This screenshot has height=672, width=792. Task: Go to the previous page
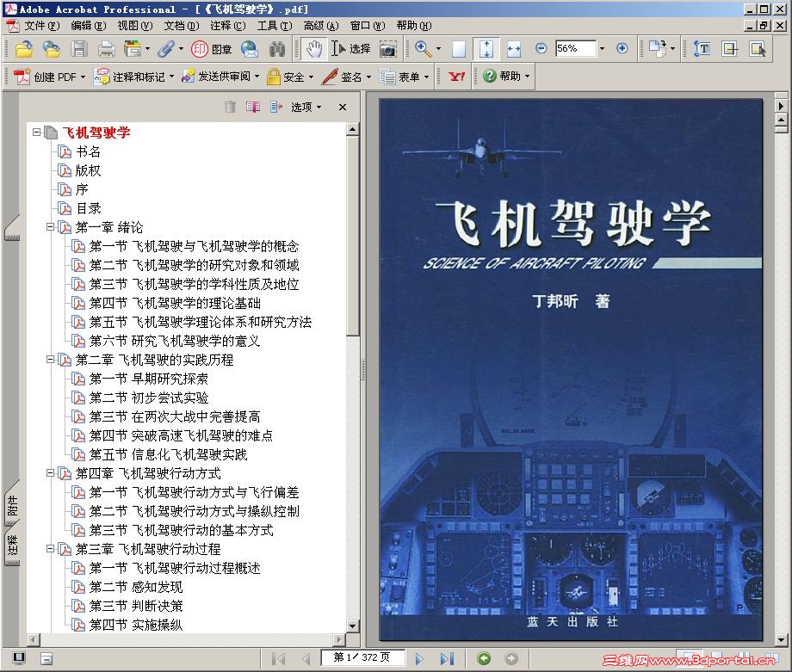[306, 658]
